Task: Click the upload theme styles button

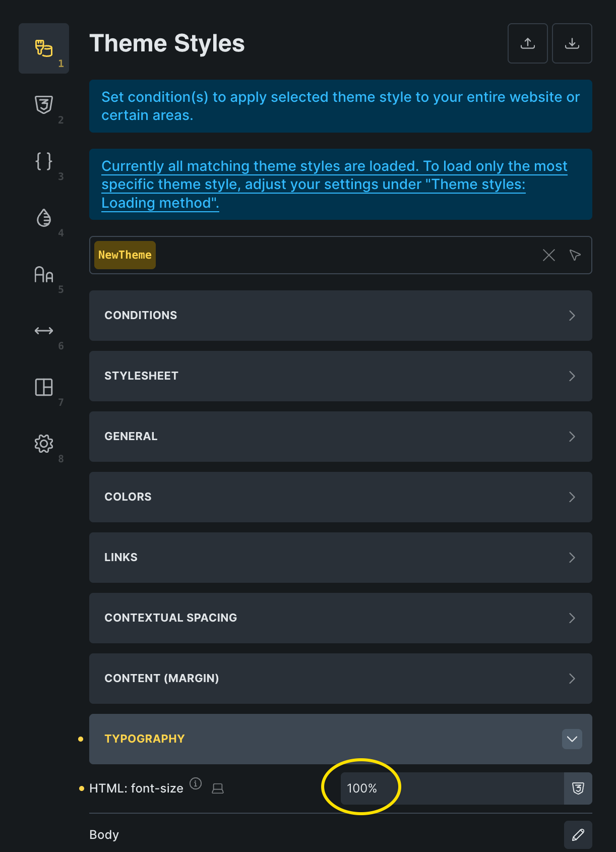Action: (x=527, y=43)
